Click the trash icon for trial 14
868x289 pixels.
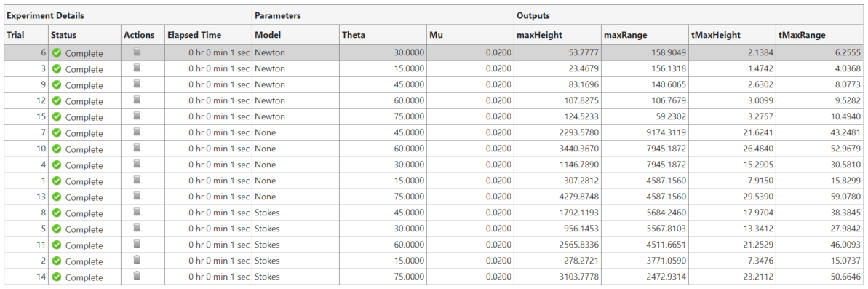pos(137,277)
